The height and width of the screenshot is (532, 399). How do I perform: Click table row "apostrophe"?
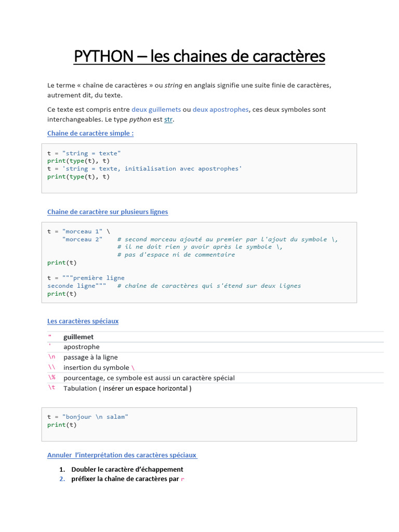tap(216, 347)
